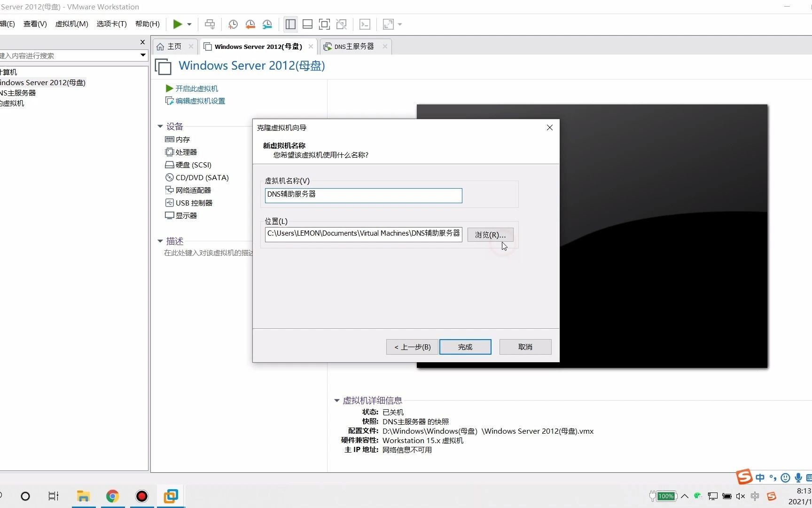Viewport: 812px width, 508px height.
Task: Show hidden system tray icons
Action: 685,496
